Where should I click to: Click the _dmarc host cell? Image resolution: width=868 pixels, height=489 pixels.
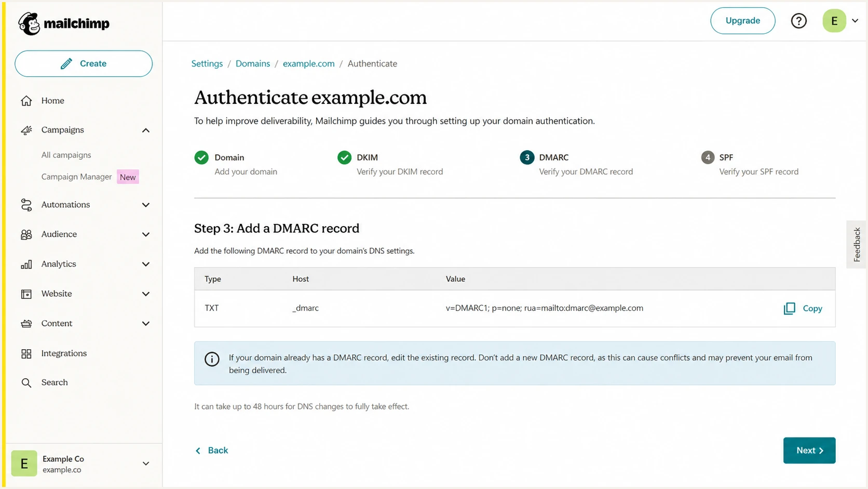coord(306,308)
